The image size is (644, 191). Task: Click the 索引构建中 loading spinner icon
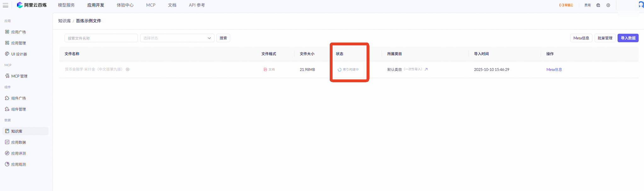point(339,70)
